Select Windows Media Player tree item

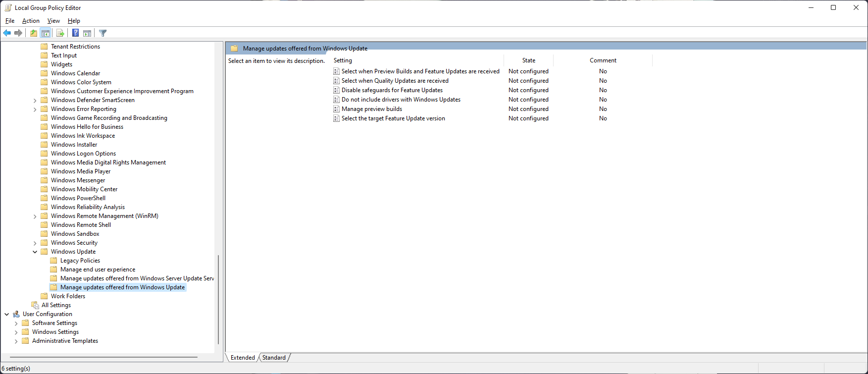(x=81, y=171)
